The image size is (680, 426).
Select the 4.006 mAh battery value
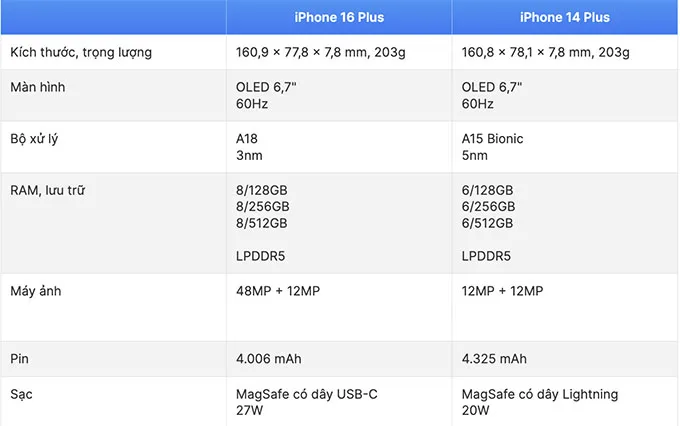[268, 359]
